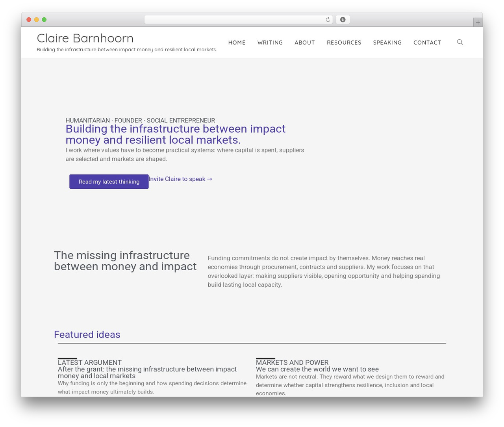Maximize the window with the green button
504x427 pixels.
[x=44, y=20]
